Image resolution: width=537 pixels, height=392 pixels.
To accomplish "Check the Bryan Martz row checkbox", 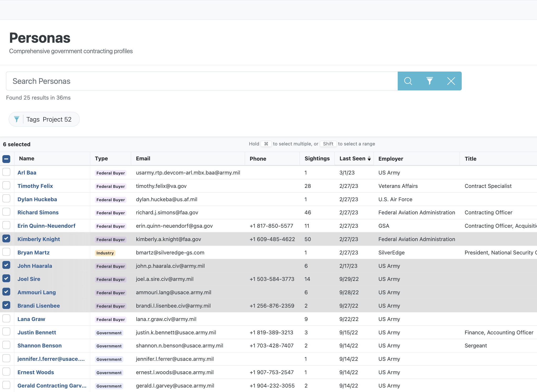I will tap(6, 252).
